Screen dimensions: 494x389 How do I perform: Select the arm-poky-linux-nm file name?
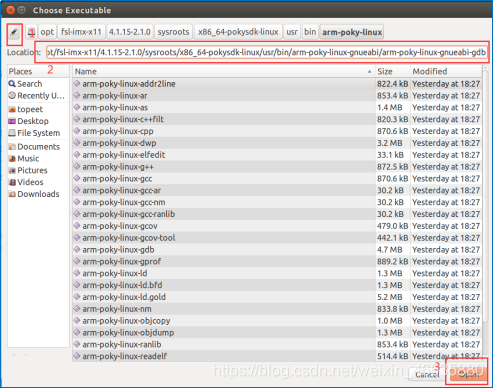coord(117,309)
